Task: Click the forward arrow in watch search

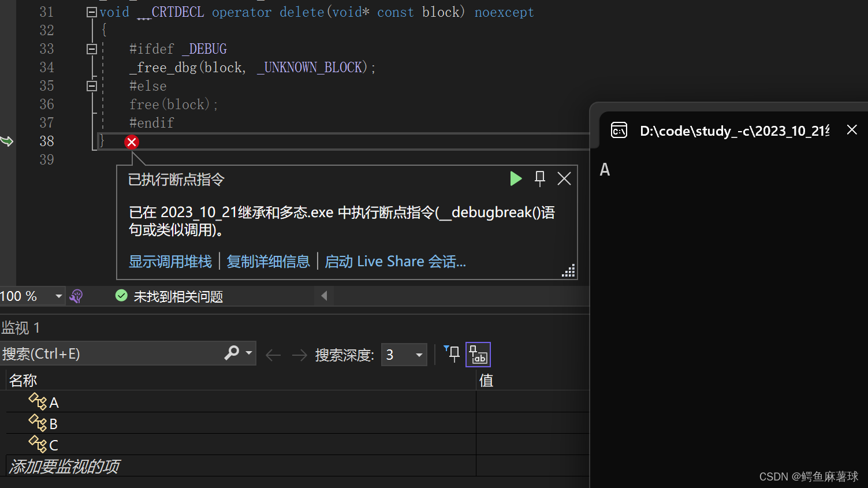Action: pos(299,355)
